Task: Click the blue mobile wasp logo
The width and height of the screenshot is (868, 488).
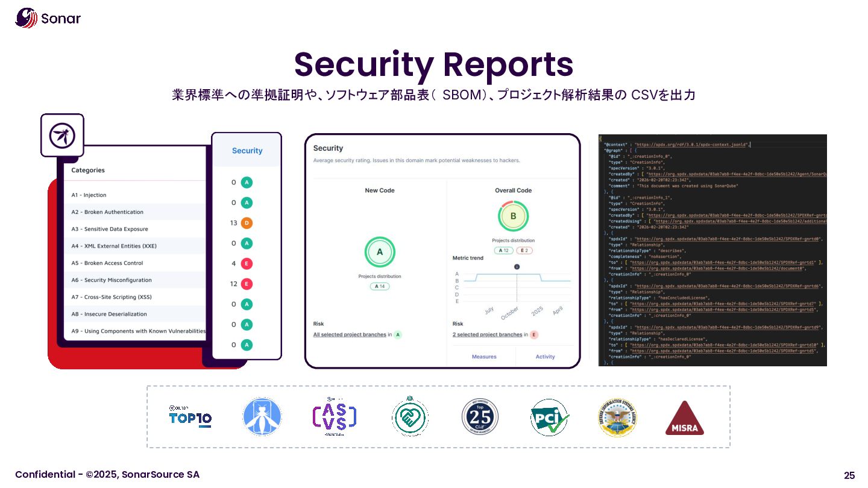Action: [x=262, y=417]
